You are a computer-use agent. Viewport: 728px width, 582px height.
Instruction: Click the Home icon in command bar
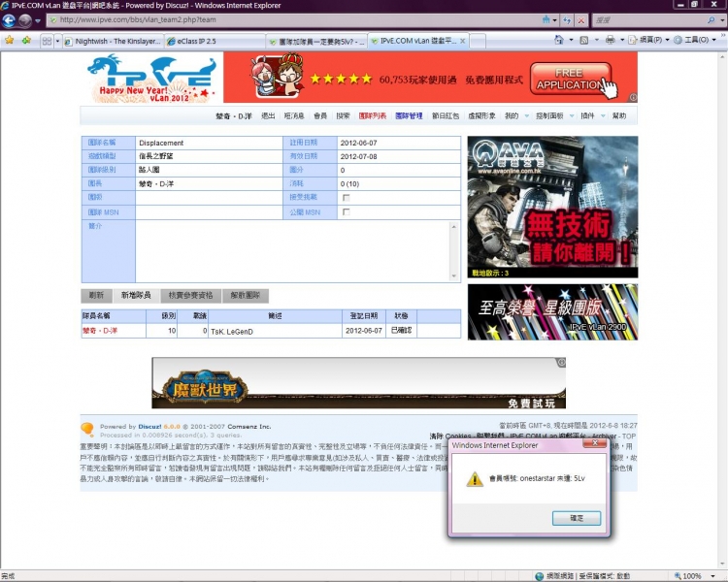click(559, 40)
